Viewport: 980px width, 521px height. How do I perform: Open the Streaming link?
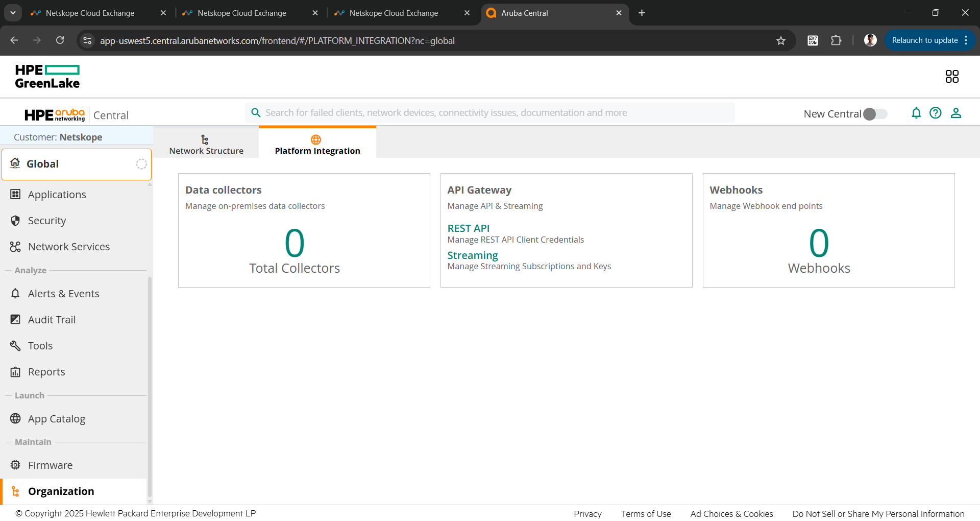coord(473,255)
